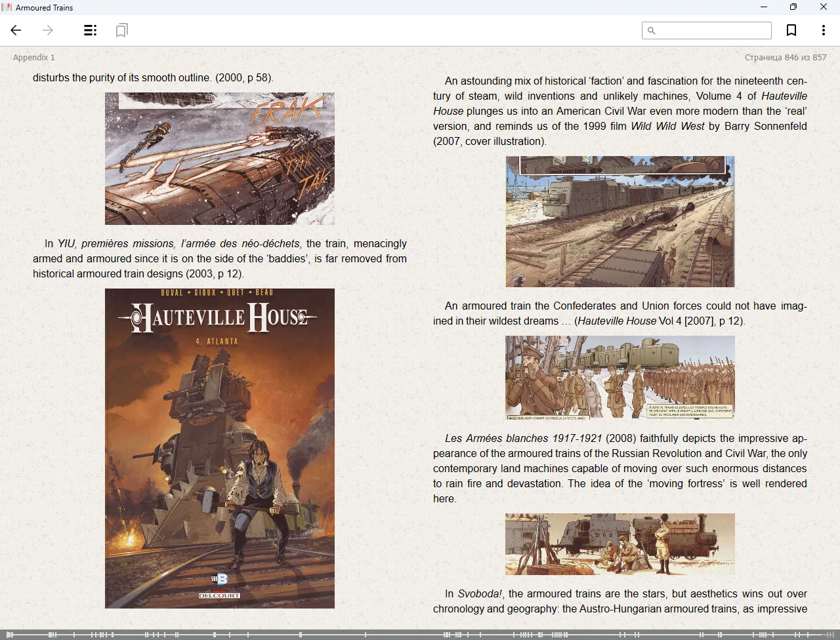
Task: Click the Armoured Trains app icon
Action: point(7,7)
